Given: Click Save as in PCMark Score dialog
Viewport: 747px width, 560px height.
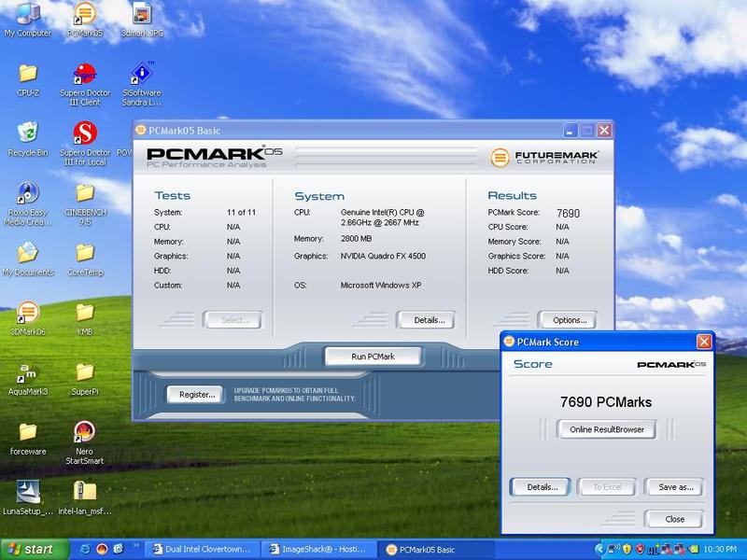Looking at the screenshot, I should click(673, 486).
